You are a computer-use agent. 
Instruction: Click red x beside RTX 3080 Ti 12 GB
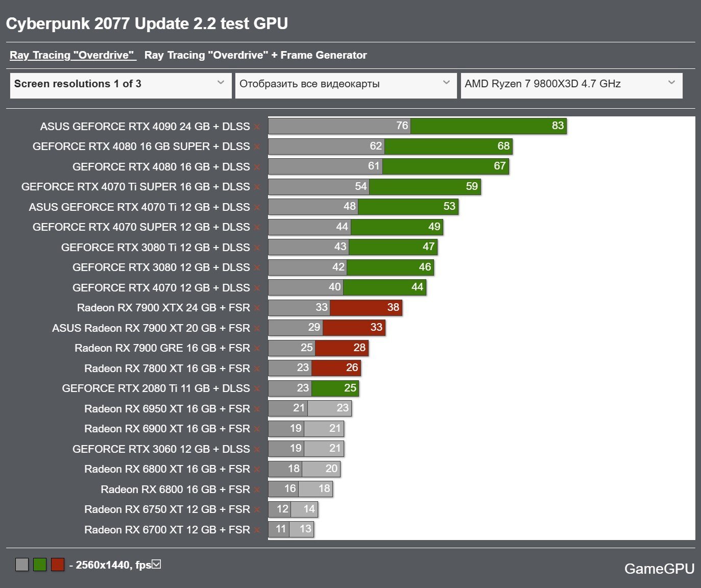coord(257,248)
